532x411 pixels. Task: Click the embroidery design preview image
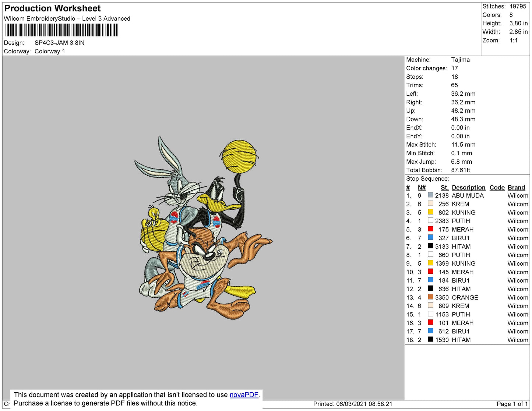[x=203, y=228]
